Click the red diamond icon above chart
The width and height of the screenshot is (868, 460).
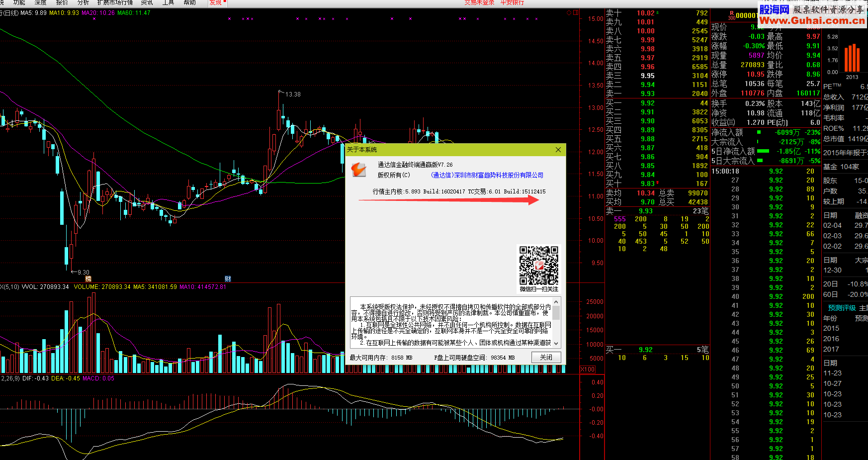(x=569, y=13)
